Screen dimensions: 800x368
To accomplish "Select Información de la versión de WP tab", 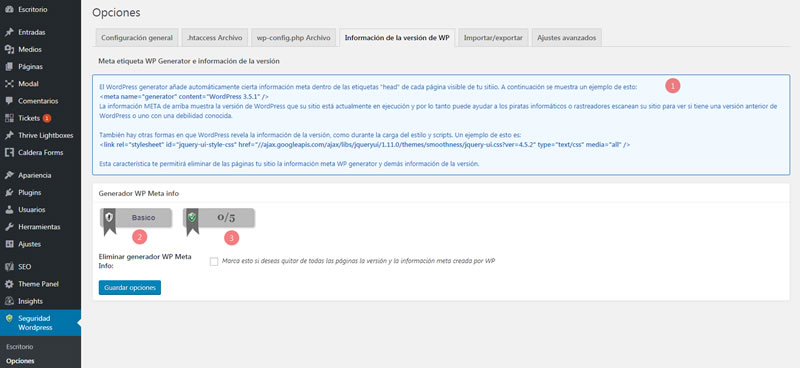I will pyautogui.click(x=396, y=38).
